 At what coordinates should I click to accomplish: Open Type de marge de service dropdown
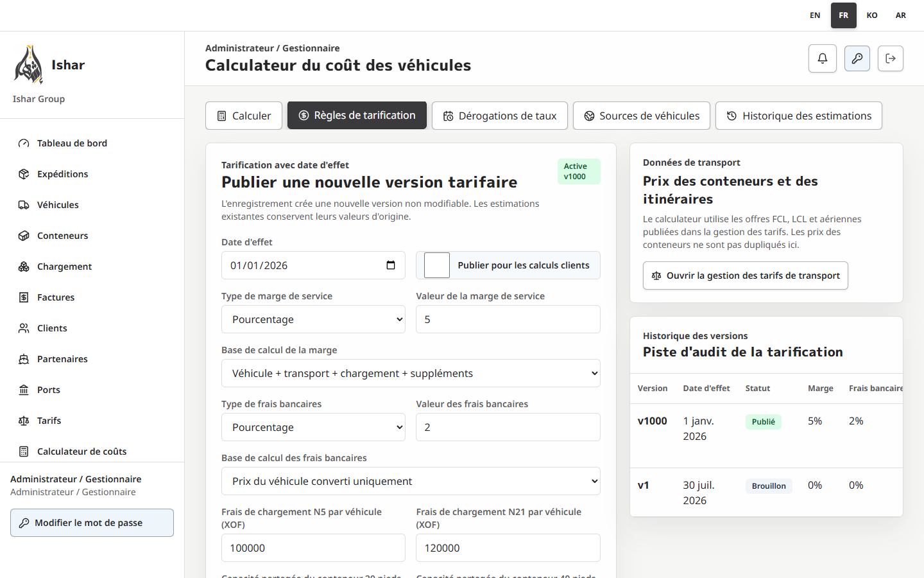[313, 319]
